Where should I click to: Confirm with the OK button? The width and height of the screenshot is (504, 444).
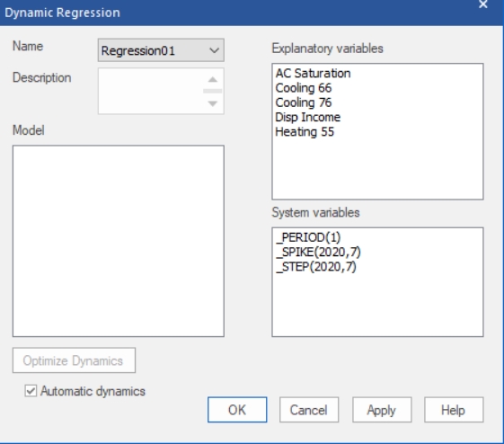[x=237, y=410]
